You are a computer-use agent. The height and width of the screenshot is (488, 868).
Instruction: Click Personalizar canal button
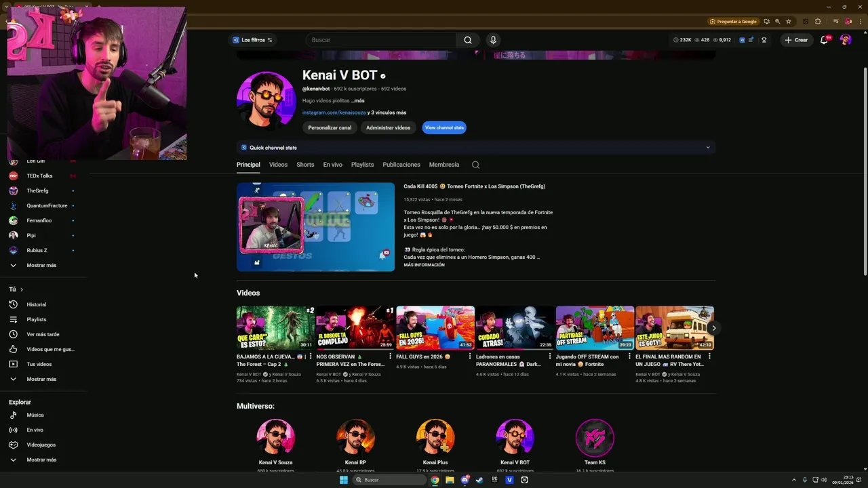330,127
